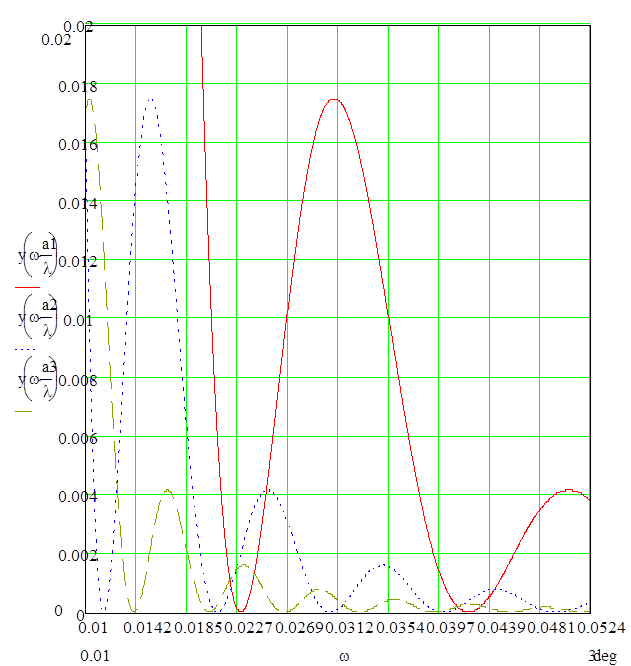Image resolution: width=631 pixels, height=666 pixels.
Task: Click the red solid line legend sample
Action: (x=28, y=288)
